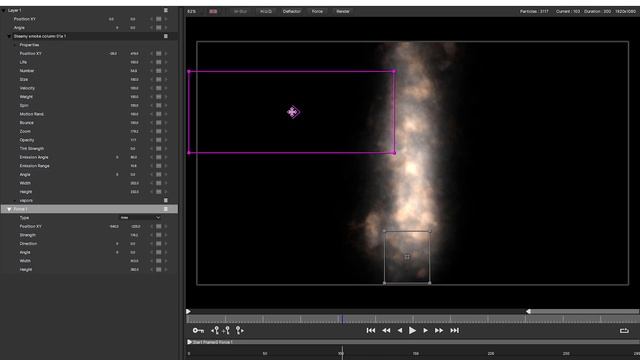Click next keyframe arrow for Motion Rand.
Screen dimensions: 640x360
pos(166,114)
